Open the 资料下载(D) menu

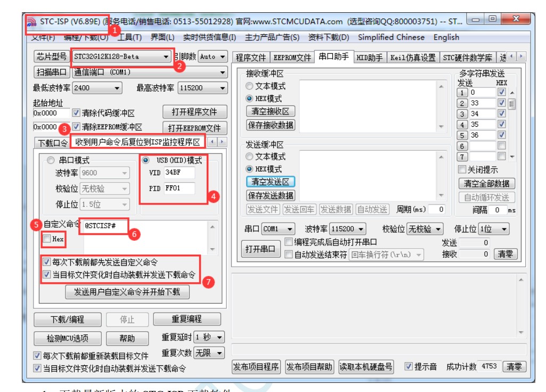coord(328,37)
